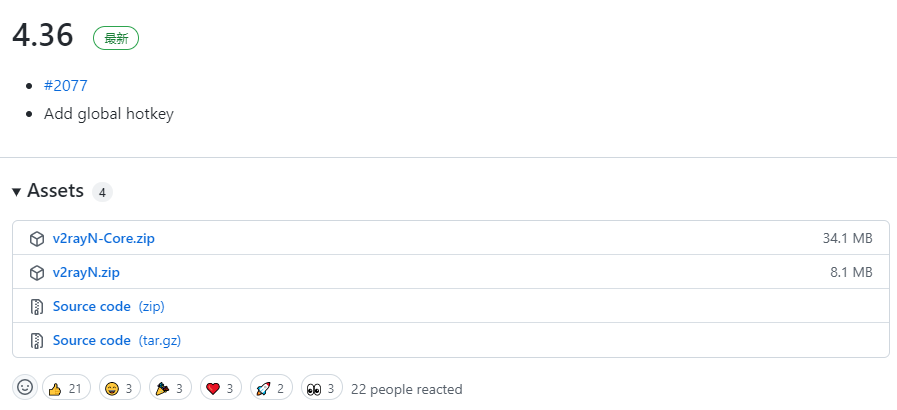Open the 4.36 release title
Viewport: 897px width, 410px height.
[43, 35]
